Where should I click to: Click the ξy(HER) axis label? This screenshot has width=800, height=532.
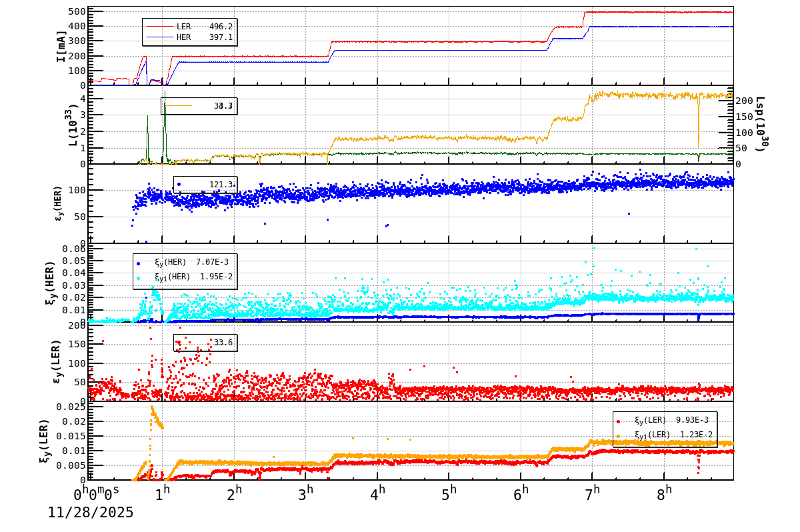[52, 282]
